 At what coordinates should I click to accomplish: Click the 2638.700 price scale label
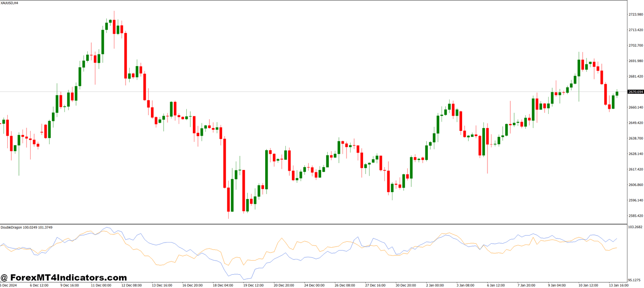tap(636, 138)
